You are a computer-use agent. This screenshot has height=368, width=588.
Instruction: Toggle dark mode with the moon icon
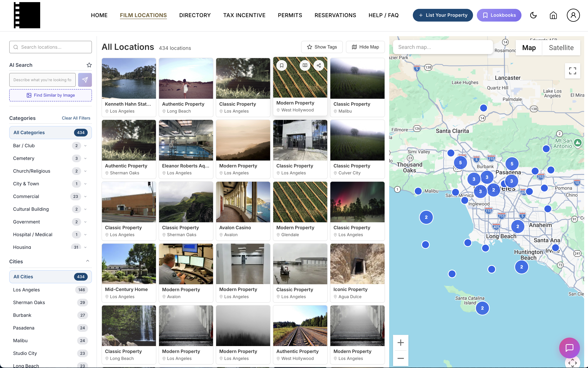533,15
